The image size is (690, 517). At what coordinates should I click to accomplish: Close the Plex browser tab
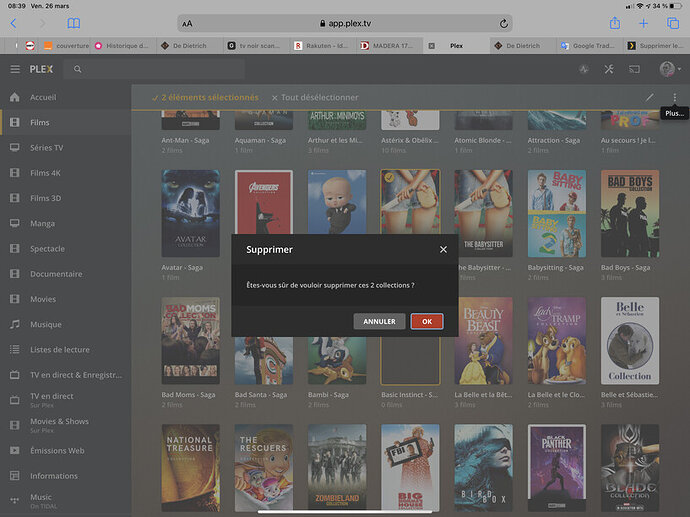point(432,46)
